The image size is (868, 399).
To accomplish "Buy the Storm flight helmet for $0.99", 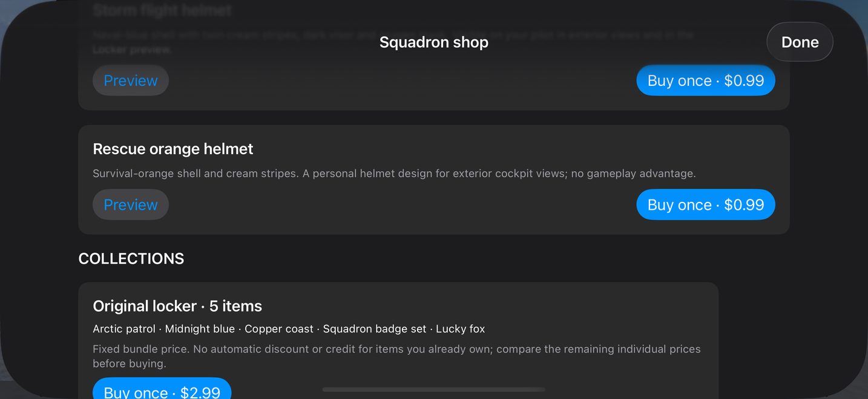I will 706,80.
